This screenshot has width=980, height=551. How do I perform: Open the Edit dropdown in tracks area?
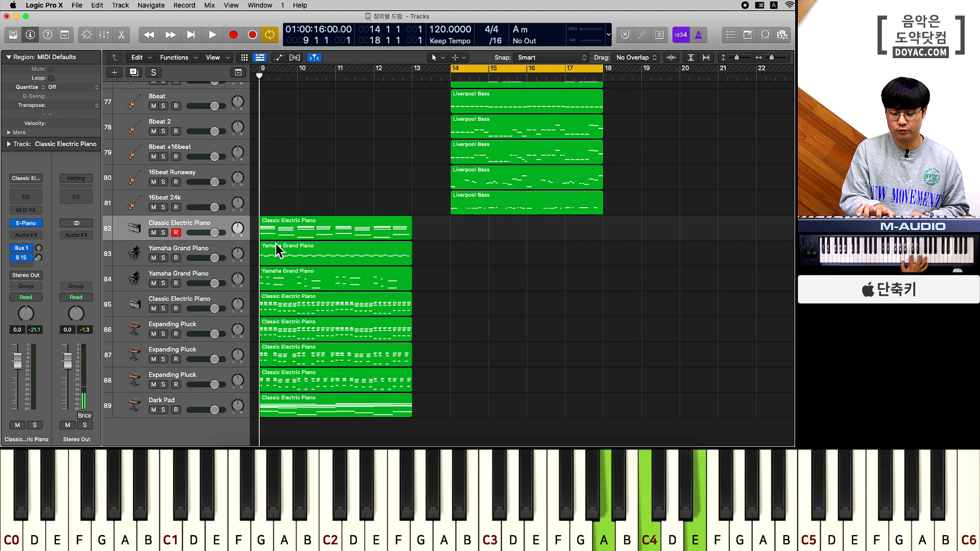point(141,58)
